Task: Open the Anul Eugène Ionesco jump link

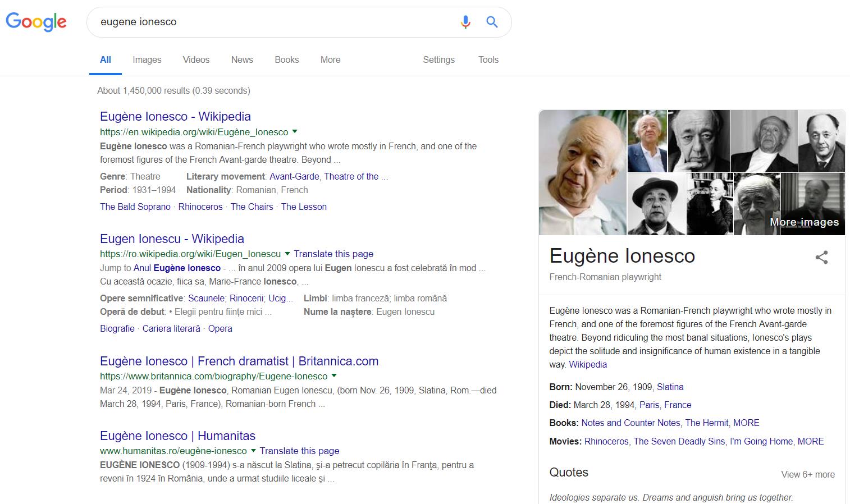Action: 177,268
